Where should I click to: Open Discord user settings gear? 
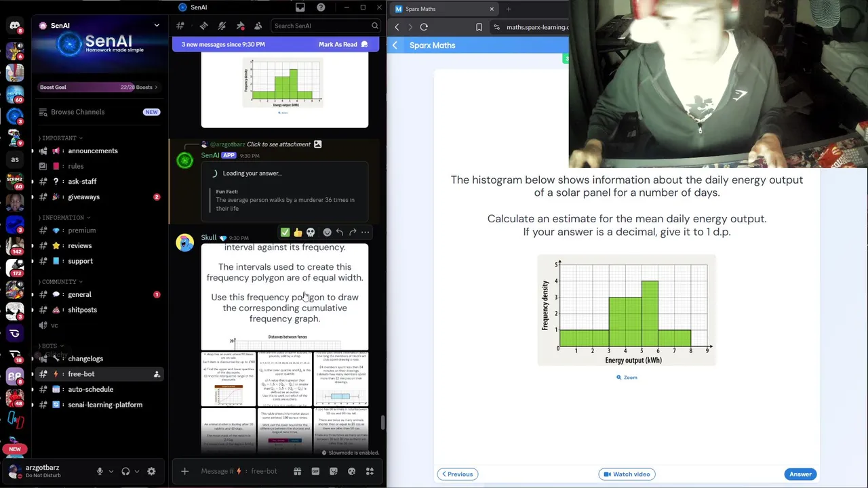[151, 472]
